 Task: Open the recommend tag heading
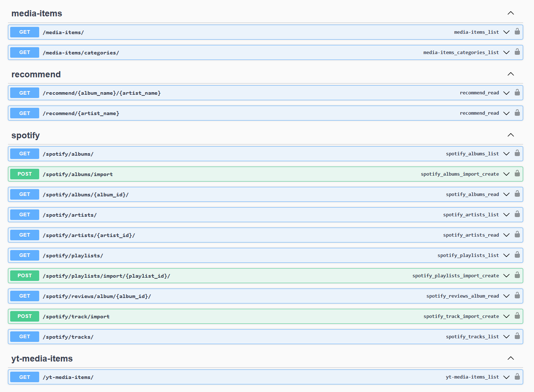click(x=36, y=74)
